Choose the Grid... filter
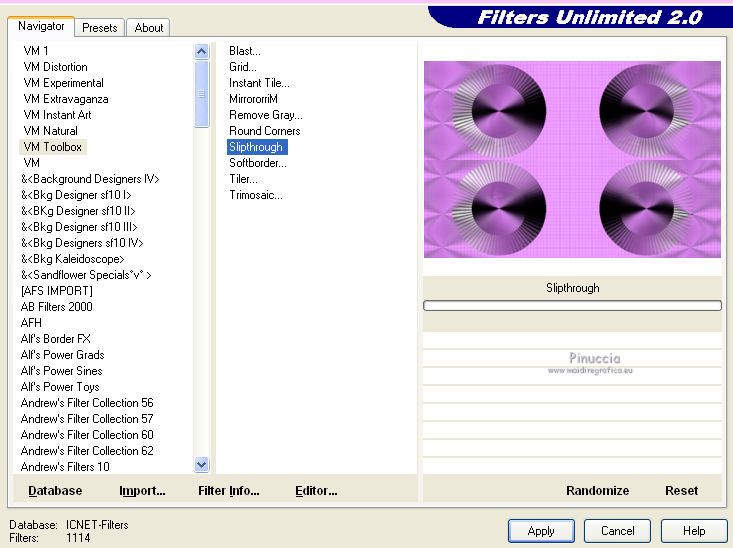733x548 pixels. click(243, 67)
